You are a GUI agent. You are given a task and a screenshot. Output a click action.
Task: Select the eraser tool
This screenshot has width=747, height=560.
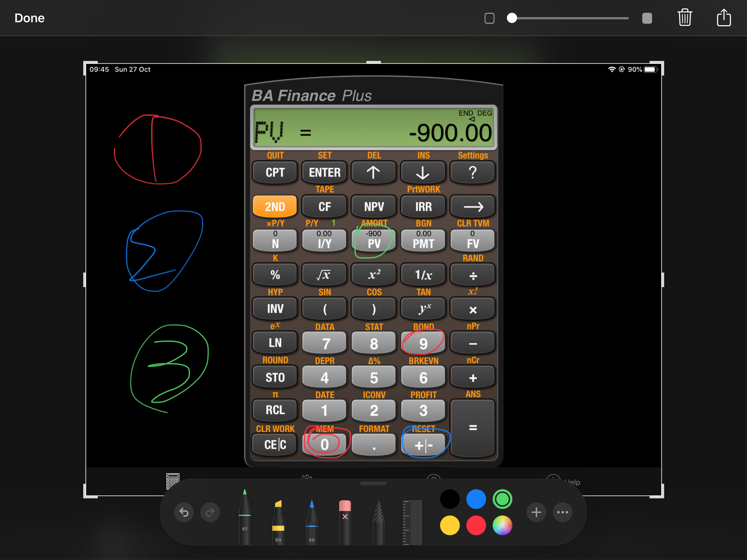click(x=345, y=522)
